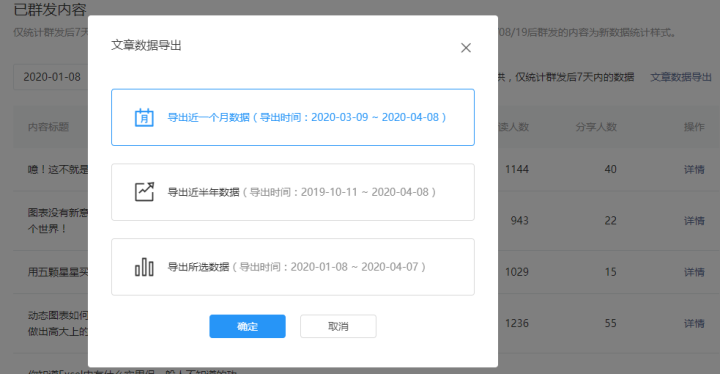Click 内容标题 column header
Screen dimensions: 720x374
[48, 127]
